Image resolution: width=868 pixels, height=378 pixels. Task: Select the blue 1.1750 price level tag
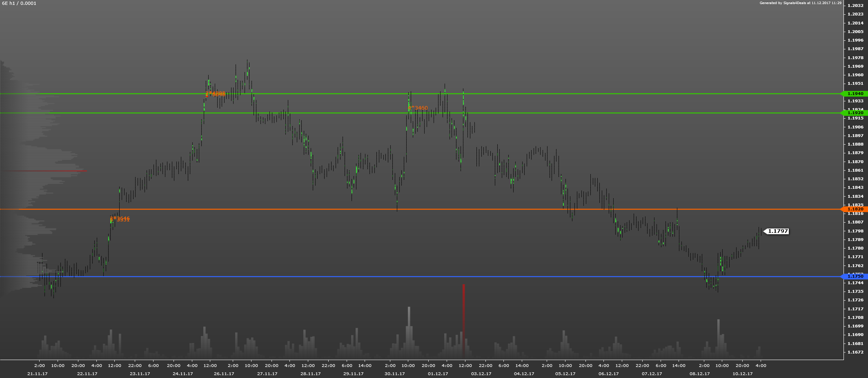pyautogui.click(x=855, y=276)
